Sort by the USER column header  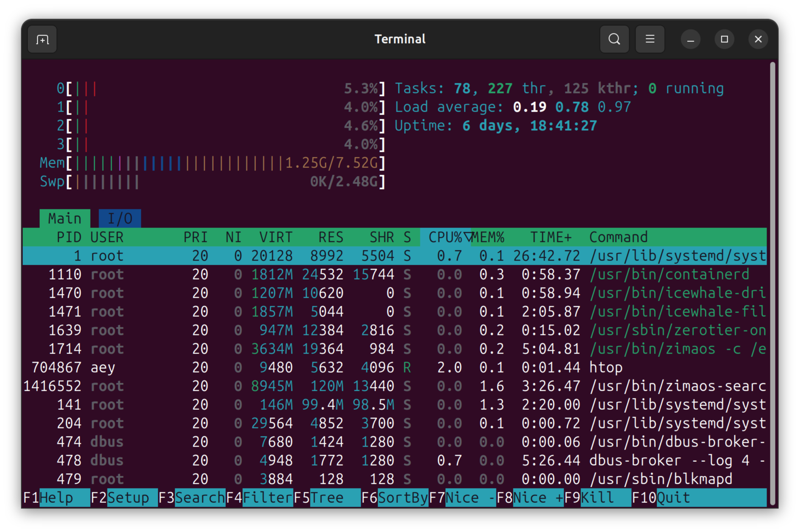point(107,237)
